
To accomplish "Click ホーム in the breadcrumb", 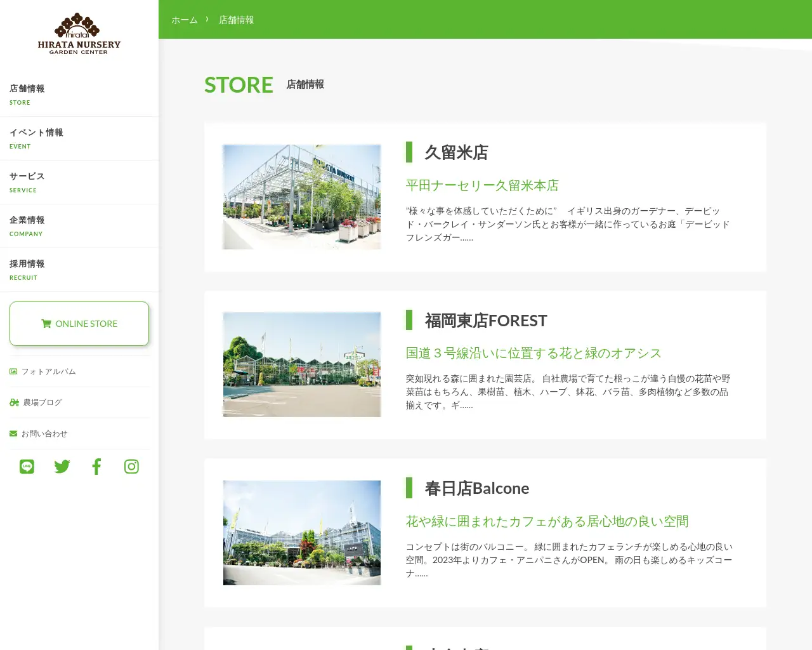I will 184,20.
